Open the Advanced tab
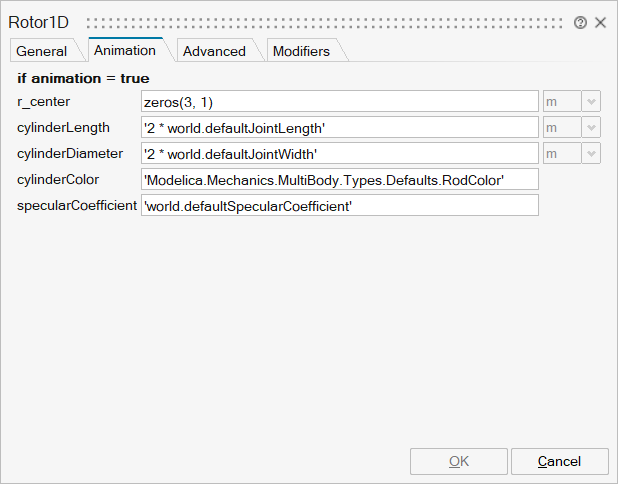 pyautogui.click(x=214, y=51)
